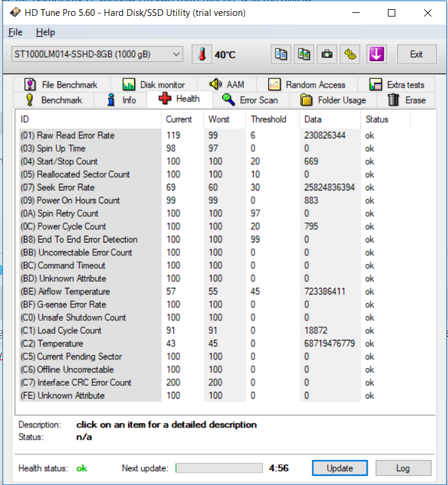This screenshot has height=485, width=448.
Task: Switch to the Error Scan tab
Action: 251,100
